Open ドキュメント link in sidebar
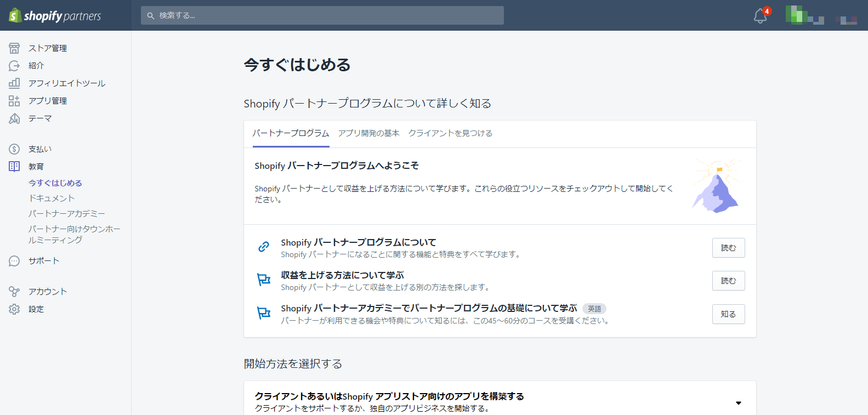868x415 pixels. pos(52,198)
